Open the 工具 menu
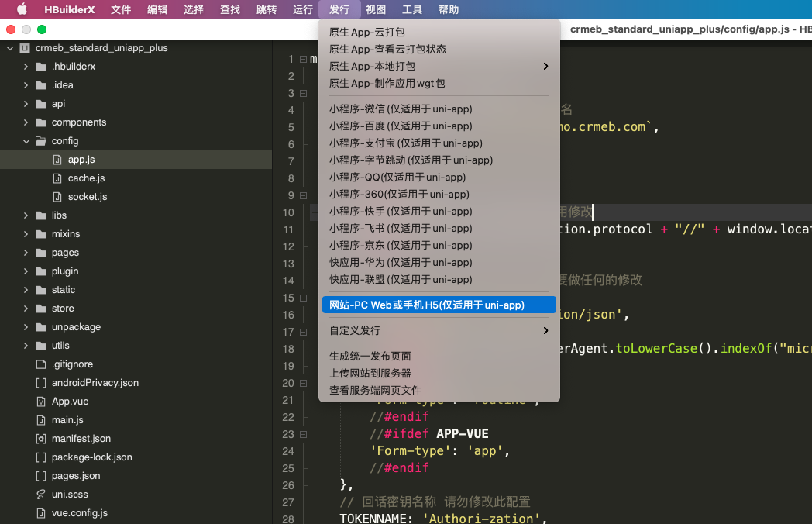 pyautogui.click(x=411, y=9)
